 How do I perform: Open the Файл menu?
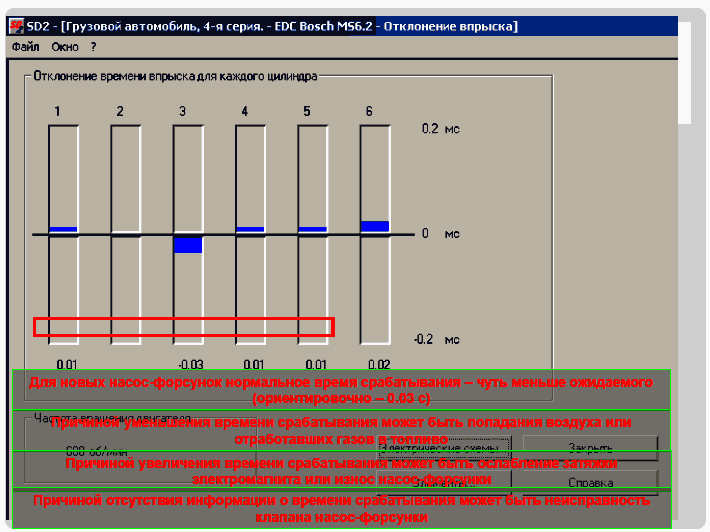[25, 46]
